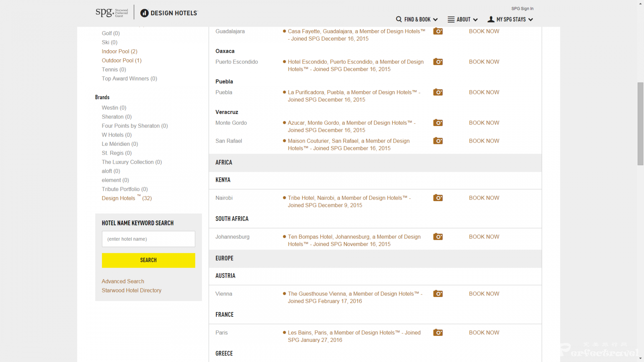
Task: Click 'Le Méridien (0)' brand text
Action: pyautogui.click(x=120, y=144)
